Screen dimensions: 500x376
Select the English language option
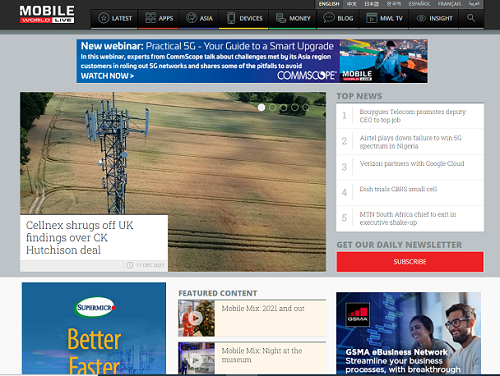point(329,4)
